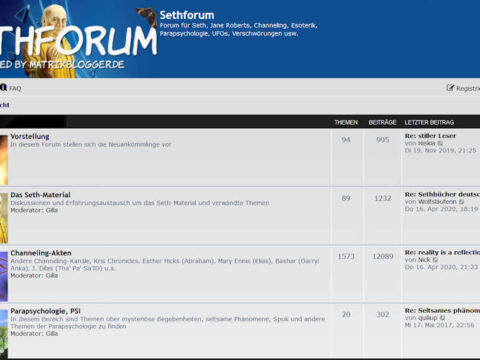
Task: Click the Parapsychologie forum thumbnail
Action: coord(4,334)
